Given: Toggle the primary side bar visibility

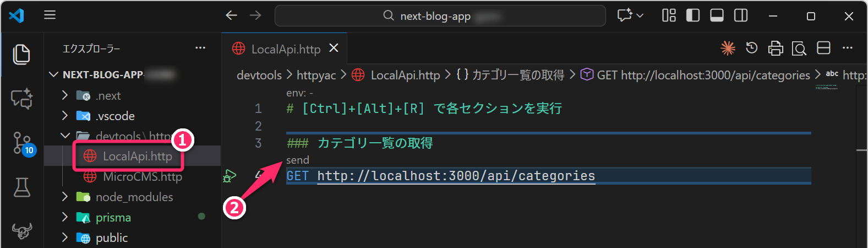Looking at the screenshot, I should 693,16.
